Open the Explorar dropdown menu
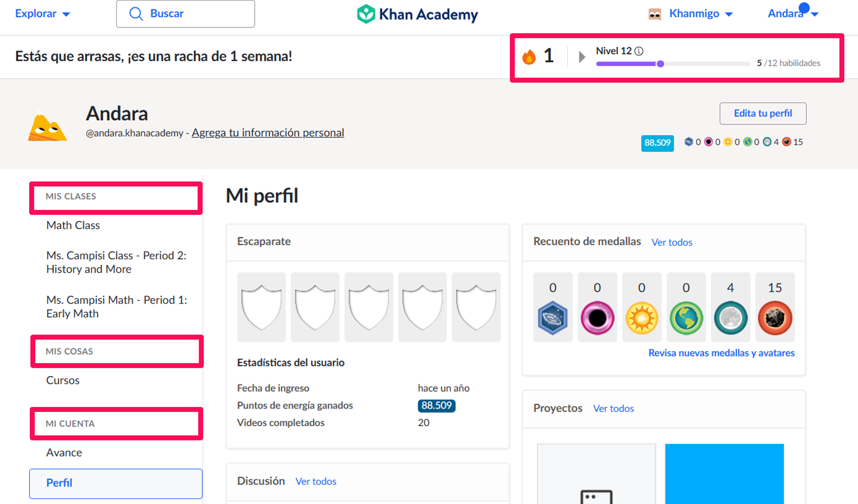Viewport: 858px width, 504px height. pyautogui.click(x=43, y=13)
